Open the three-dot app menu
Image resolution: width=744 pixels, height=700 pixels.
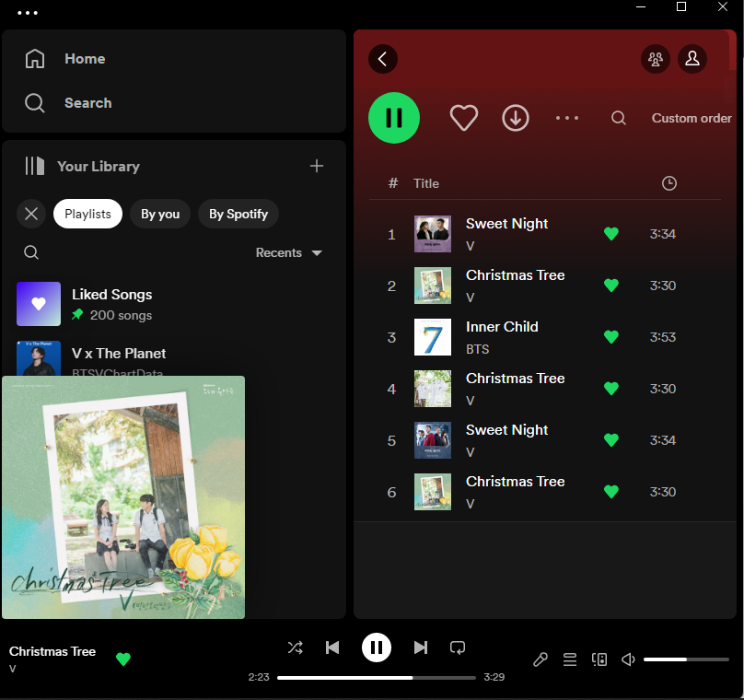tap(28, 13)
